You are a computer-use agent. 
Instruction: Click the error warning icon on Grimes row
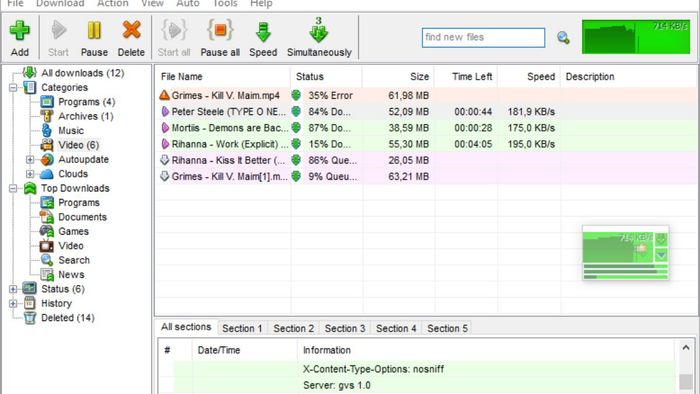pos(164,95)
